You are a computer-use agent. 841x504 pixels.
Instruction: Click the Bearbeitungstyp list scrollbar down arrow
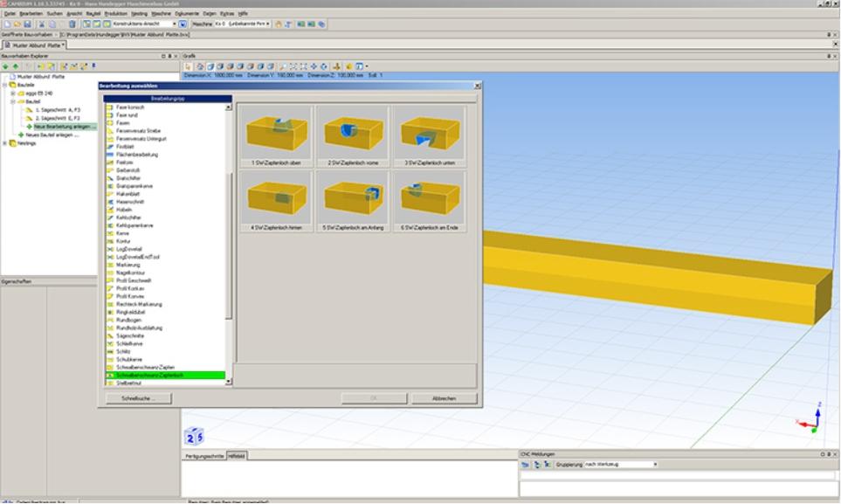(229, 382)
